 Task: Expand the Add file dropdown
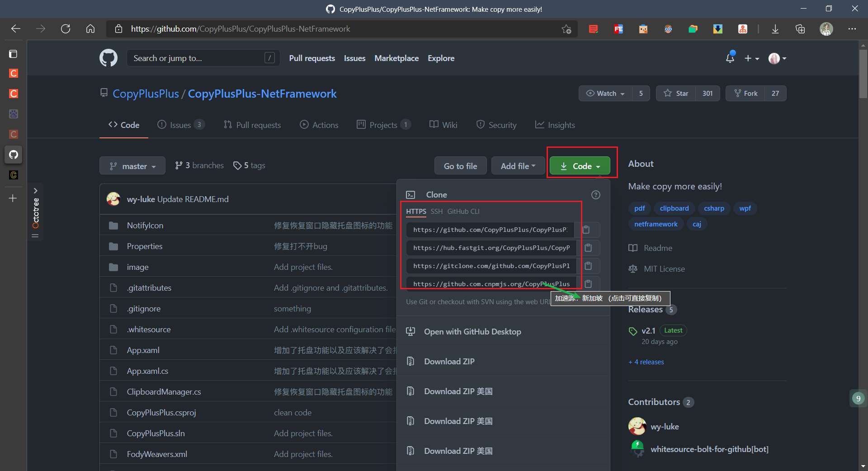(518, 166)
